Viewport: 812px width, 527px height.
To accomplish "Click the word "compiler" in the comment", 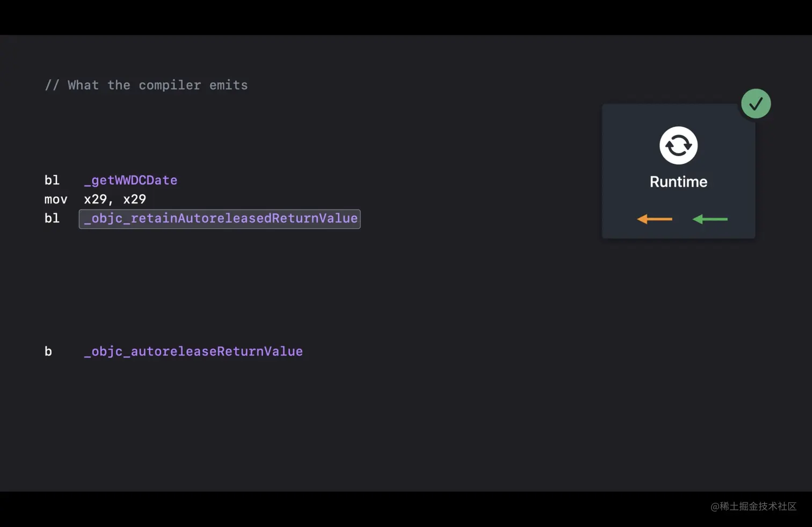I will 170,85.
